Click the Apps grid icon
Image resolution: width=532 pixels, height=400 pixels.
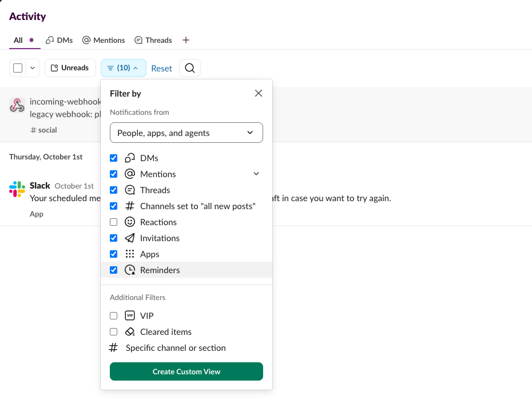(x=130, y=254)
